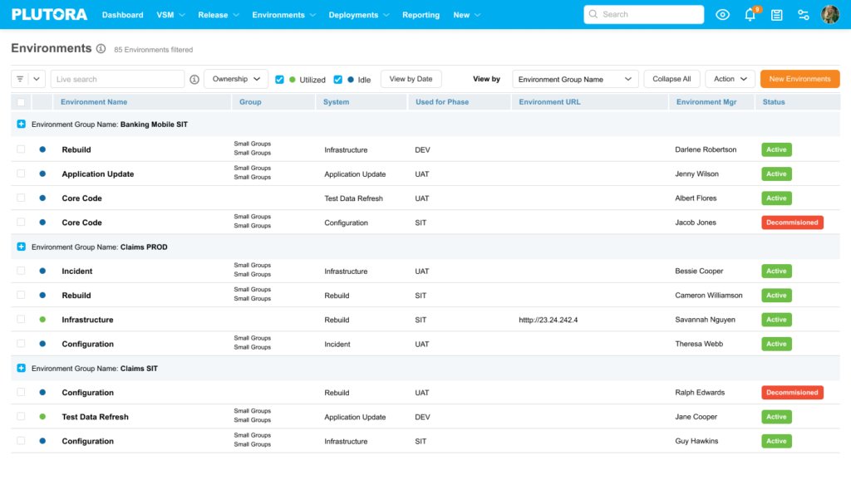
Task: Open the http://23.24.242.4 environment URL
Action: pos(548,320)
